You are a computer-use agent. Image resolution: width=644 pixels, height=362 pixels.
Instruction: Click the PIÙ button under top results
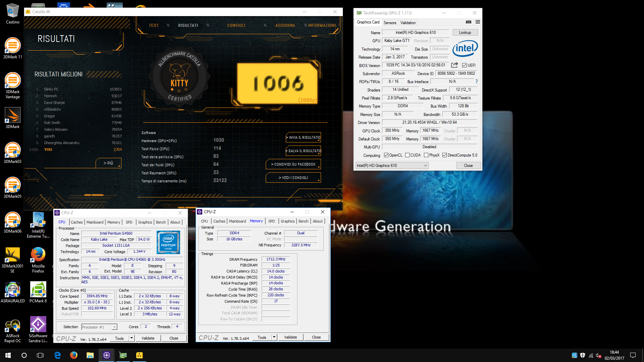tap(108, 163)
